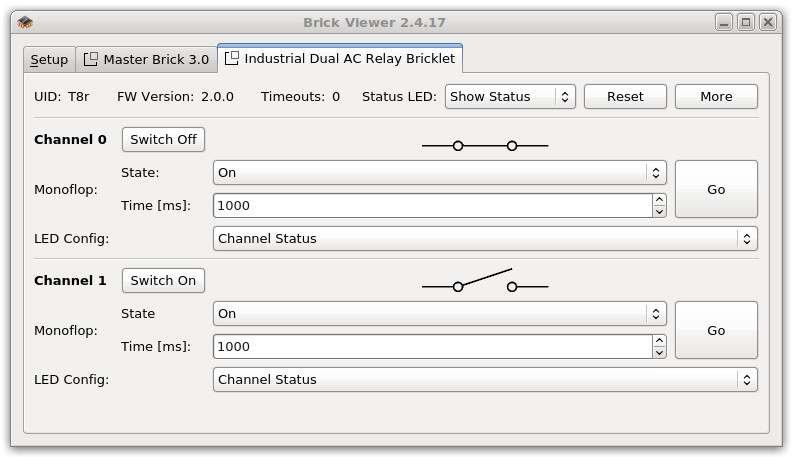The height and width of the screenshot is (457, 793).
Task: Click Channel 0 Time [ms] input field
Action: (x=432, y=206)
